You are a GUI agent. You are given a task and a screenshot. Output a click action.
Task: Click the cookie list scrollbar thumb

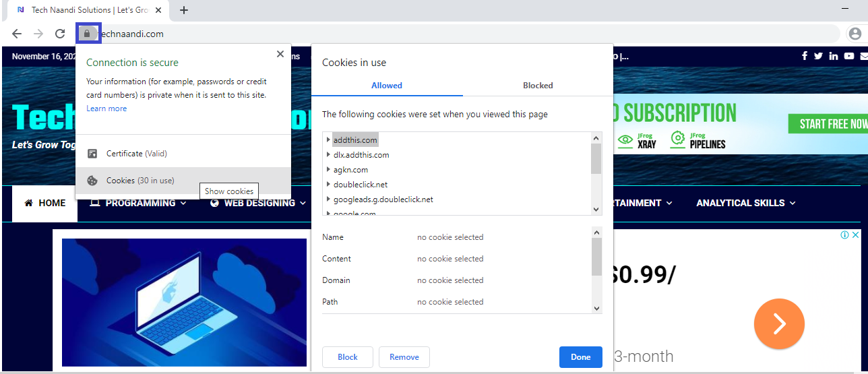tap(596, 158)
